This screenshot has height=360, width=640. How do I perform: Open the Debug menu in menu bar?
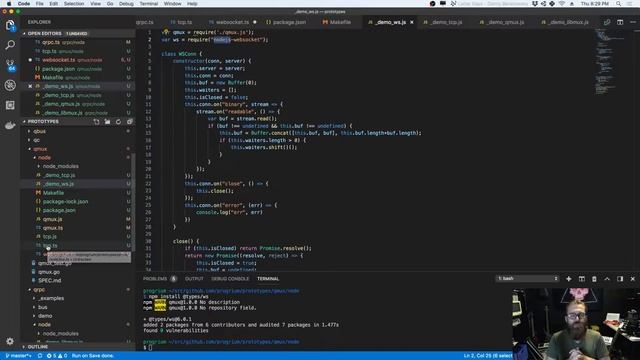click(x=126, y=4)
